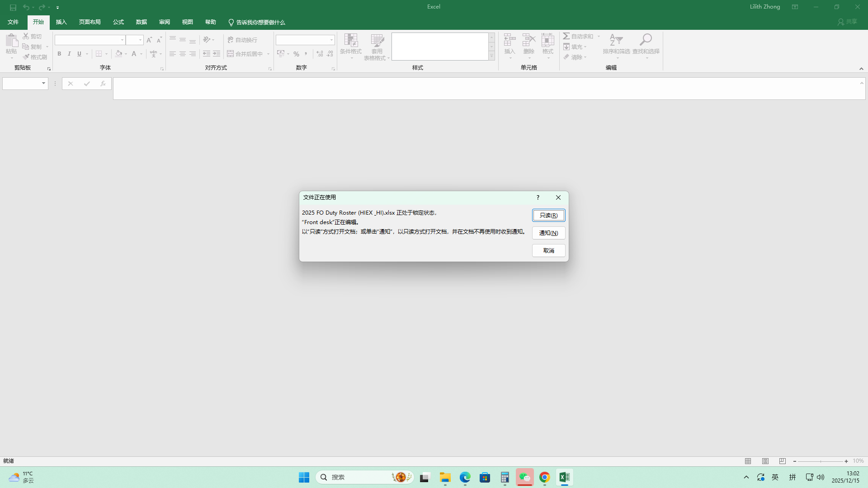The image size is (868, 488).
Task: Toggle Bold formatting button
Action: point(59,54)
